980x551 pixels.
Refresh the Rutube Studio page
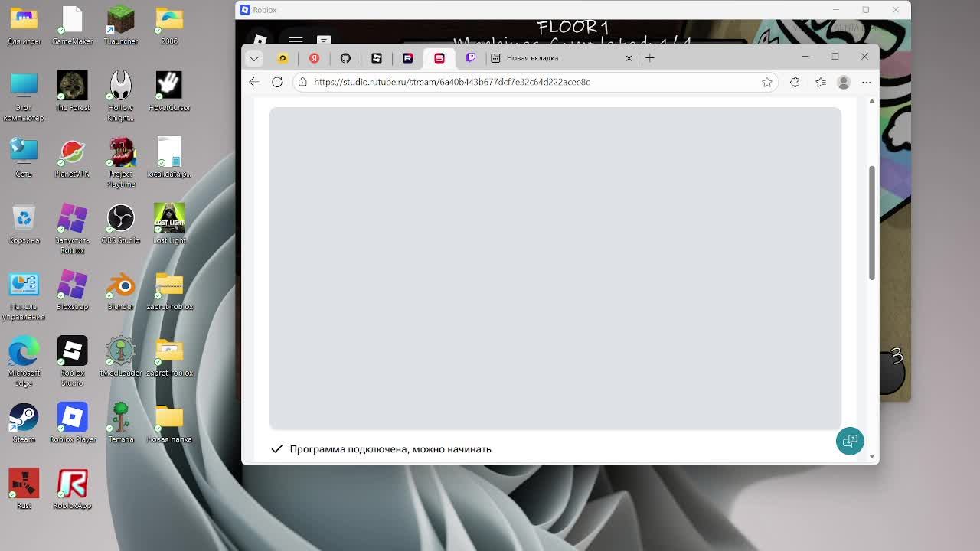(277, 82)
